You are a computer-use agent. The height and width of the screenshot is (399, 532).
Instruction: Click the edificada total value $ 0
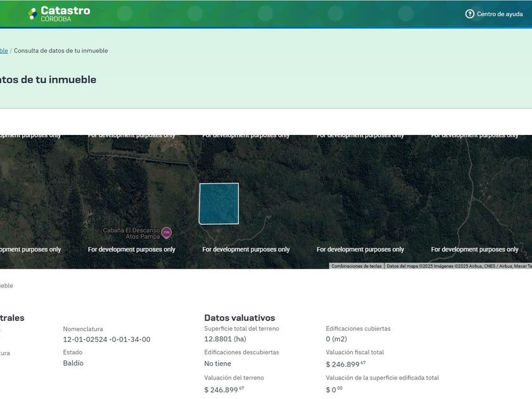pos(334,389)
